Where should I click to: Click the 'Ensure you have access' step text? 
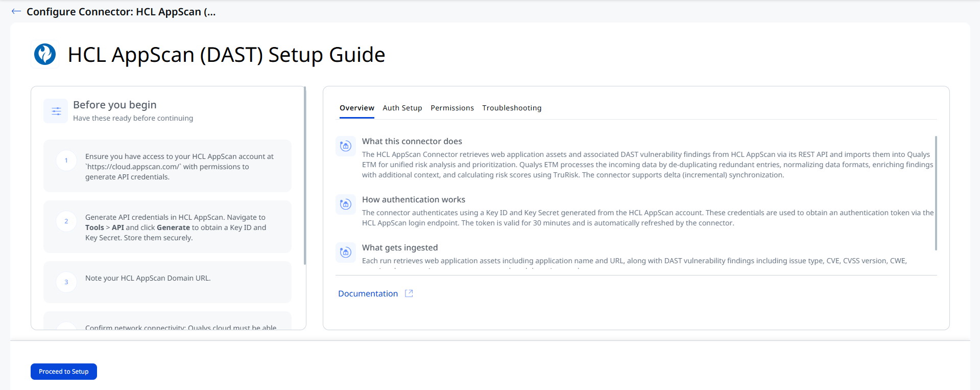tap(179, 167)
